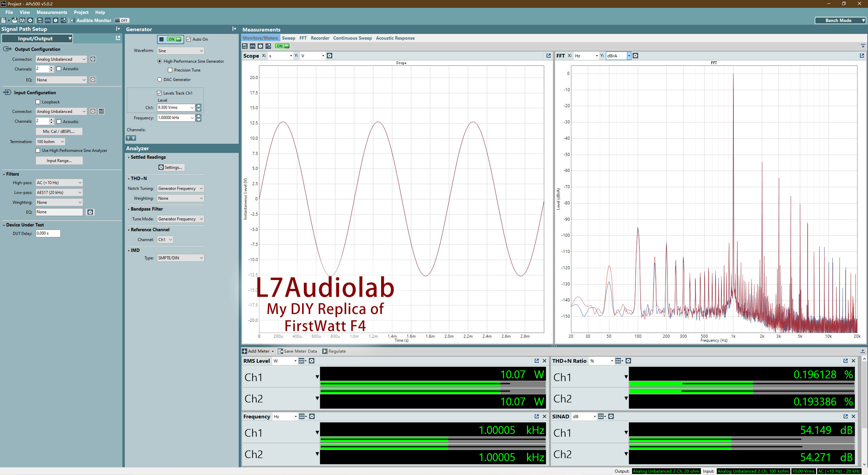
Task: Open the High-pass filter dropdown
Action: pos(59,183)
